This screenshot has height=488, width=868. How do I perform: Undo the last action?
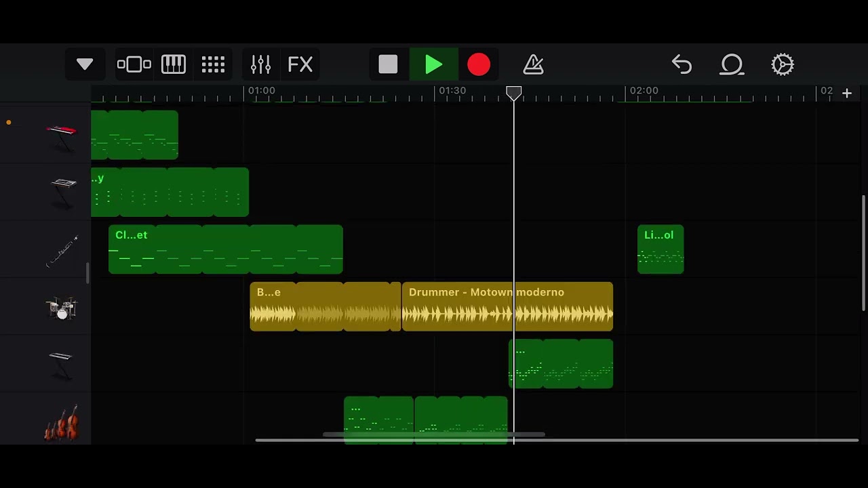[682, 64]
